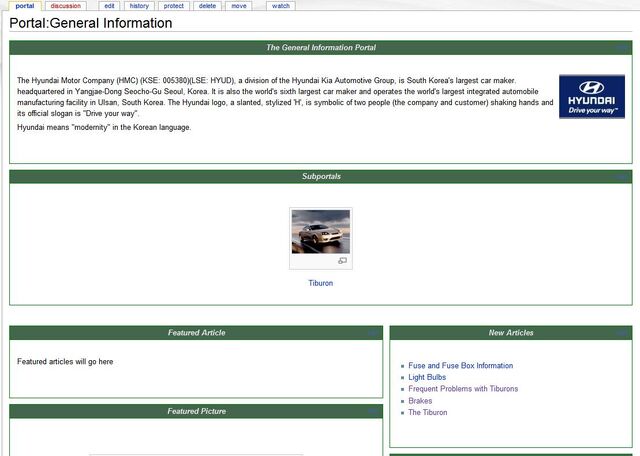Open Frequent Problems with Tiburons link
The width and height of the screenshot is (640, 456).
(x=463, y=389)
